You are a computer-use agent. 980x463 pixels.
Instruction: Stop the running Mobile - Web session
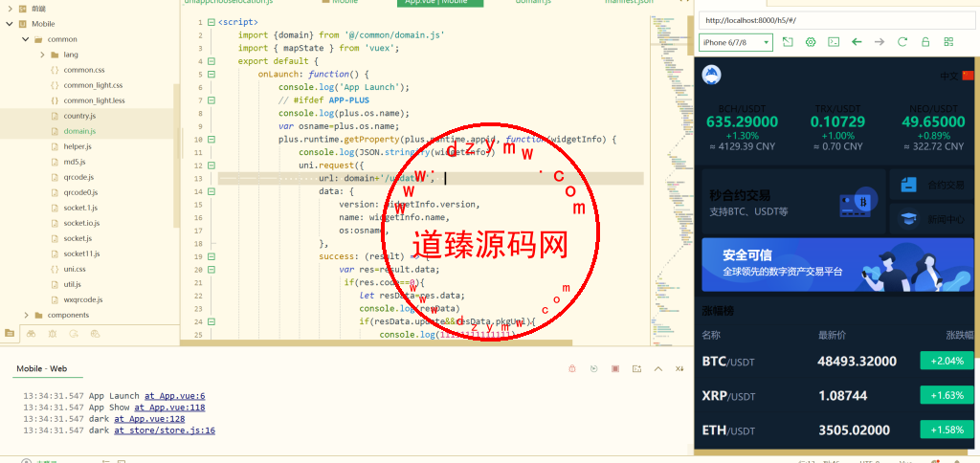click(615, 368)
